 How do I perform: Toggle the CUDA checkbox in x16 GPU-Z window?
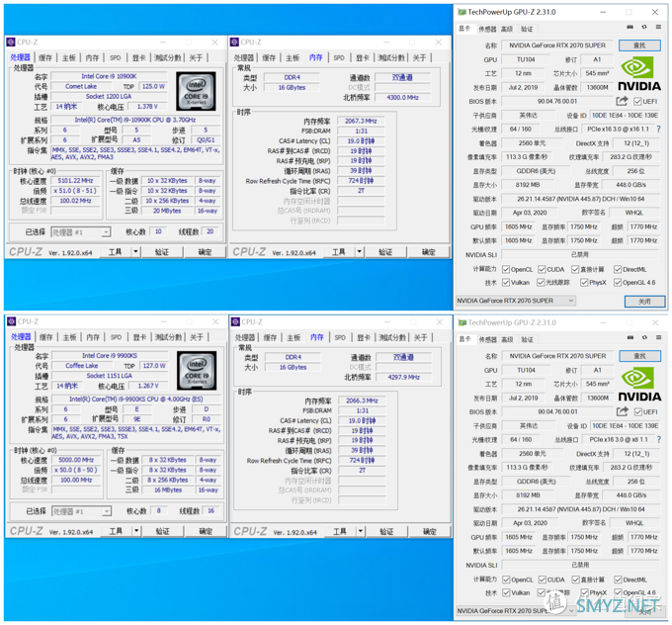click(x=543, y=269)
